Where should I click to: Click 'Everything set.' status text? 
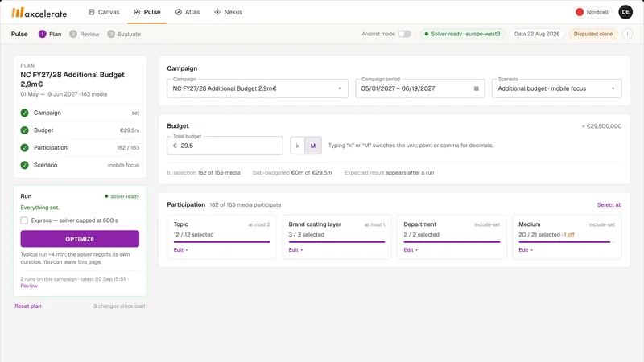click(x=39, y=208)
